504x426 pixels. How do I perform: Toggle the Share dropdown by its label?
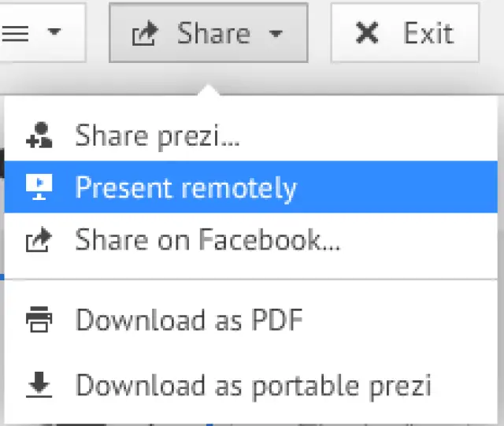click(x=213, y=33)
